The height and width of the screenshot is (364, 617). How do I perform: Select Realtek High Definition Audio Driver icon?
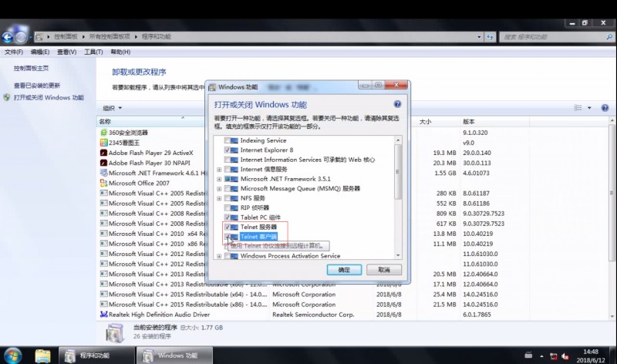[x=103, y=315]
